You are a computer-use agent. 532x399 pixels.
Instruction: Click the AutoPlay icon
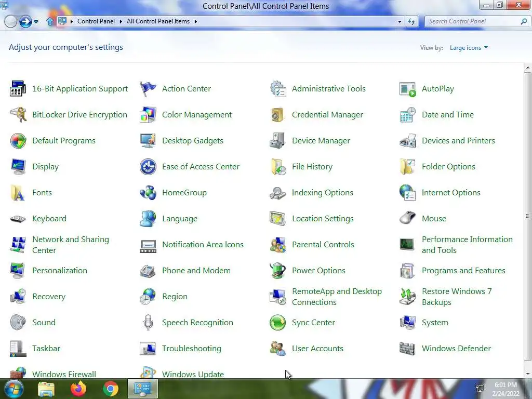[x=407, y=89]
